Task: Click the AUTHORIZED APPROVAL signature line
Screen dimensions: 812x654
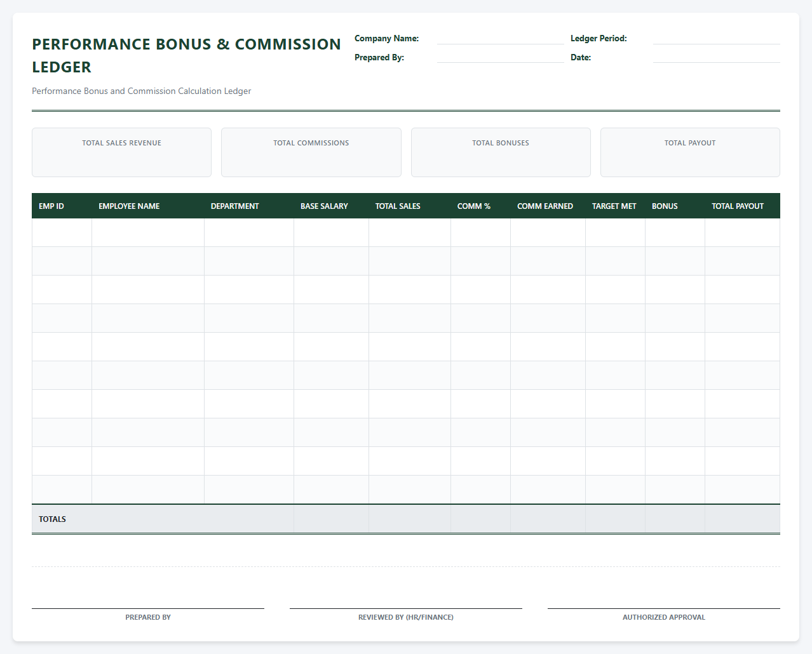Action: point(664,608)
